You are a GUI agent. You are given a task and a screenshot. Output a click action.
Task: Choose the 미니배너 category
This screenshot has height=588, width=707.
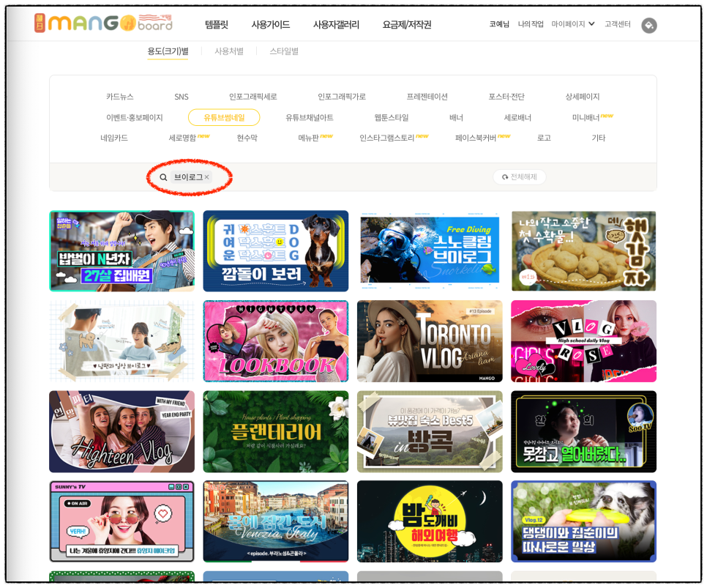point(586,118)
